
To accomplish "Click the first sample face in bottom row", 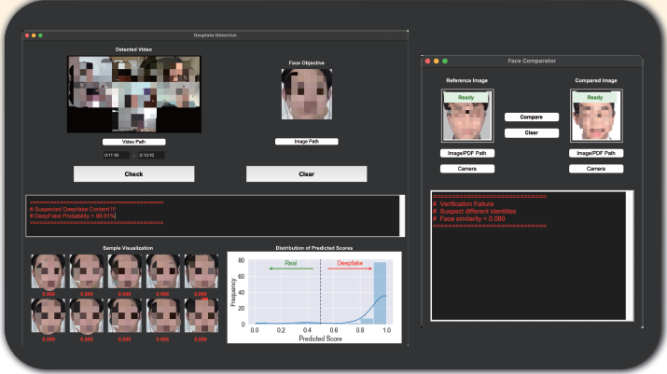I will tap(48, 316).
